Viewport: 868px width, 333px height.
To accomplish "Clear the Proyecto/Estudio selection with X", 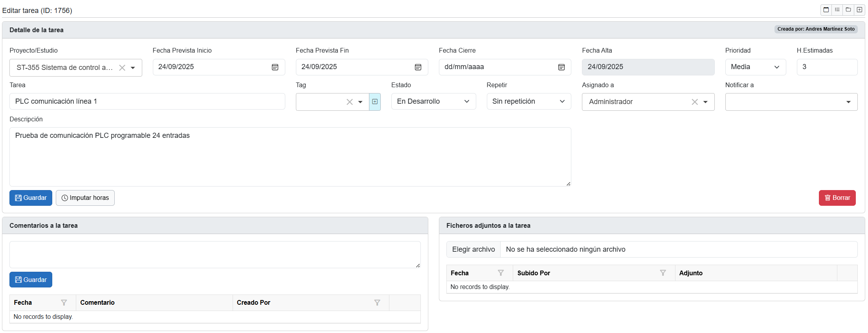I will [x=122, y=68].
